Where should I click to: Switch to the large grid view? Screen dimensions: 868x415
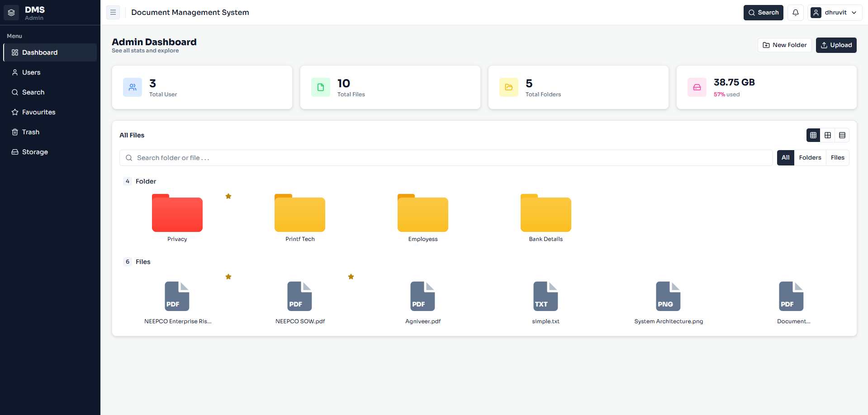(x=828, y=135)
